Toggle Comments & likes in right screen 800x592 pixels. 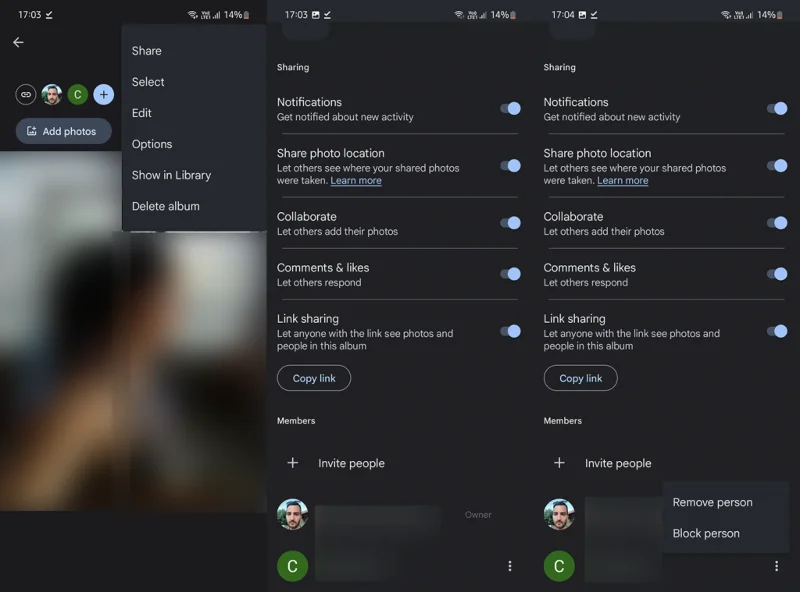pos(777,274)
